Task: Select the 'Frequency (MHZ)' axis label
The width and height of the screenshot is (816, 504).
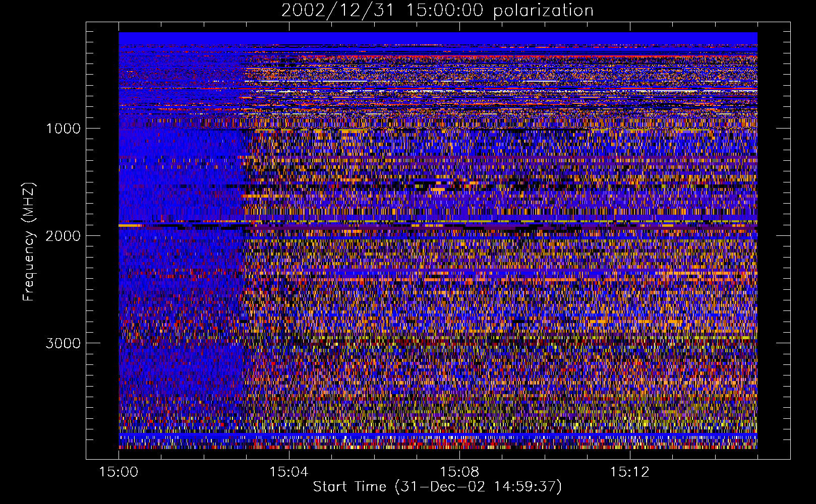Action: 29,242
